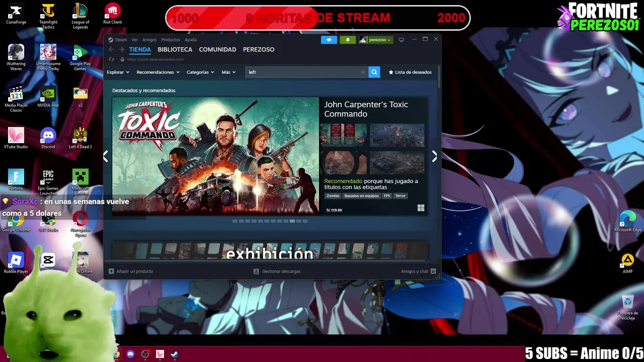Expand the Explorar dropdown

pyautogui.click(x=118, y=72)
